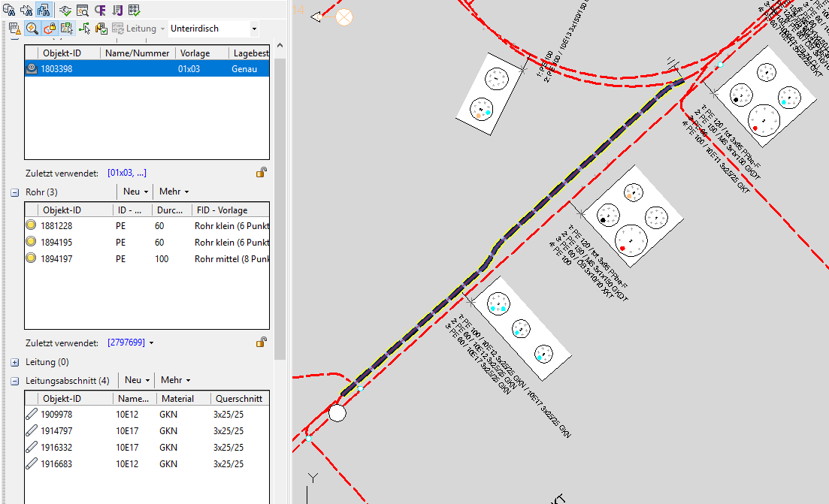Toggle the open padlock above Rohr section
This screenshot has height=504, width=829.
point(262,172)
